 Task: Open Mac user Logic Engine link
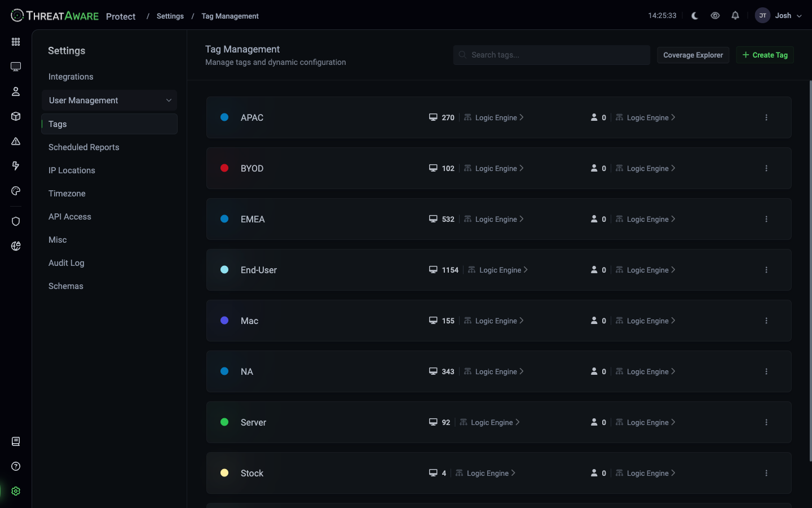tap(645, 321)
